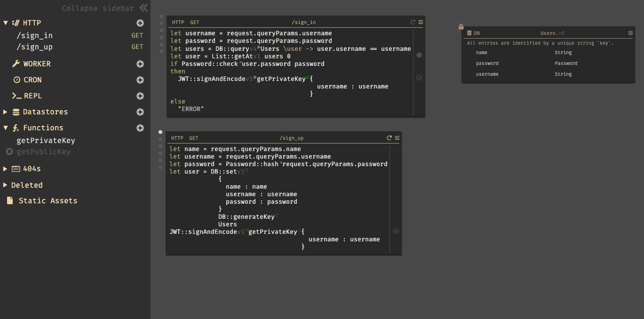The image size is (644, 319).
Task: Add a new WORKER handler
Action: [140, 64]
